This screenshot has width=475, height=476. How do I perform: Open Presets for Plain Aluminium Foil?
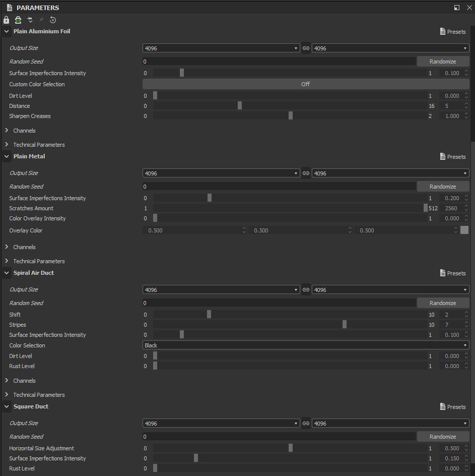click(x=453, y=32)
